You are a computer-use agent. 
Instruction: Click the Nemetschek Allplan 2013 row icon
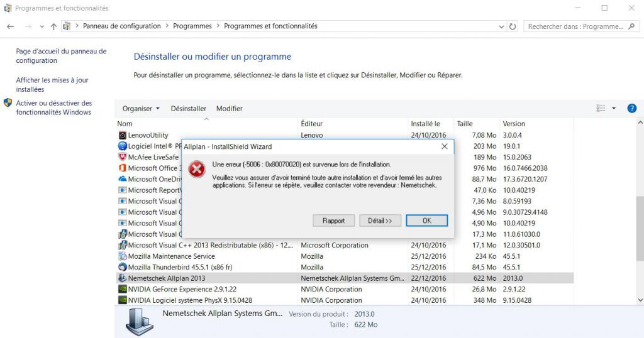[x=123, y=278]
